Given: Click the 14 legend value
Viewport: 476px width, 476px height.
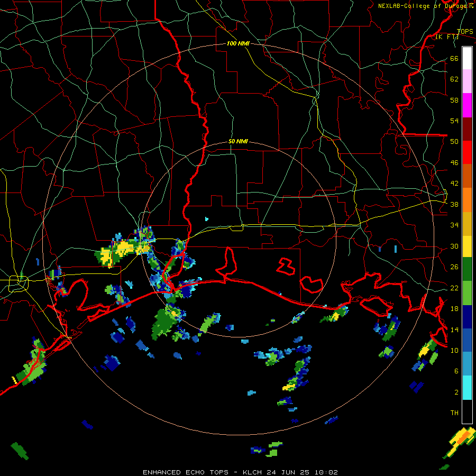Looking at the screenshot, I should pos(454,329).
